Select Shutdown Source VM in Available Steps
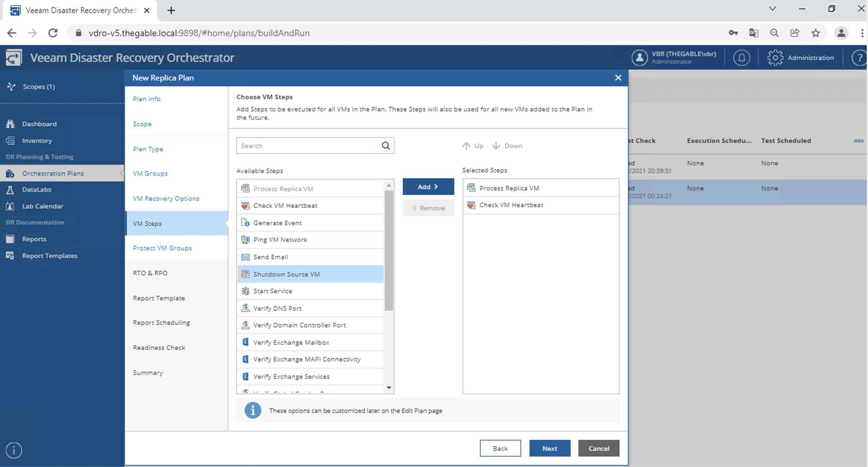Viewport: 868px width, 467px height. pos(310,274)
